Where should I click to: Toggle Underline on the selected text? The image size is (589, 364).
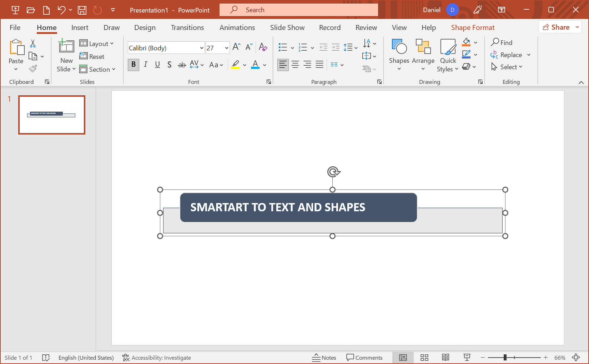coord(157,65)
